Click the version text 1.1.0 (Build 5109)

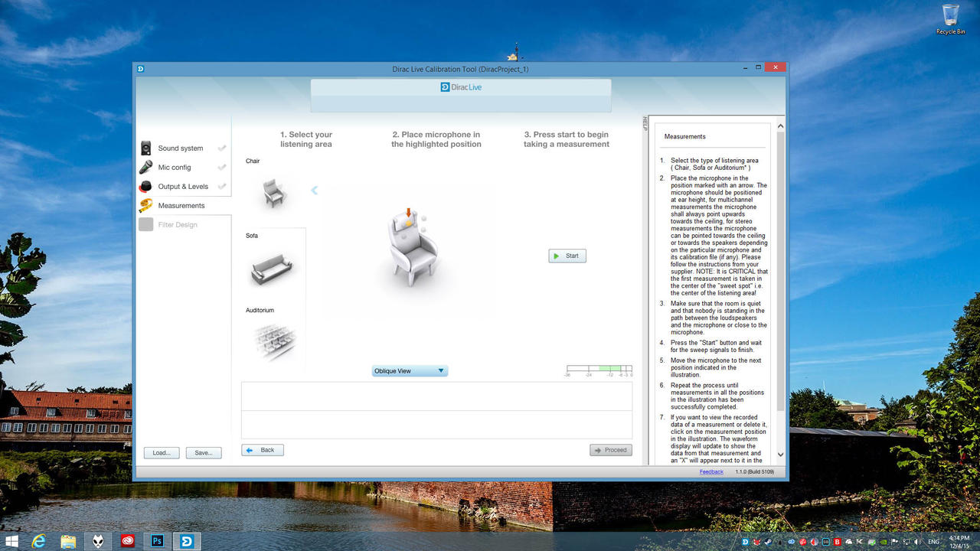coord(755,472)
